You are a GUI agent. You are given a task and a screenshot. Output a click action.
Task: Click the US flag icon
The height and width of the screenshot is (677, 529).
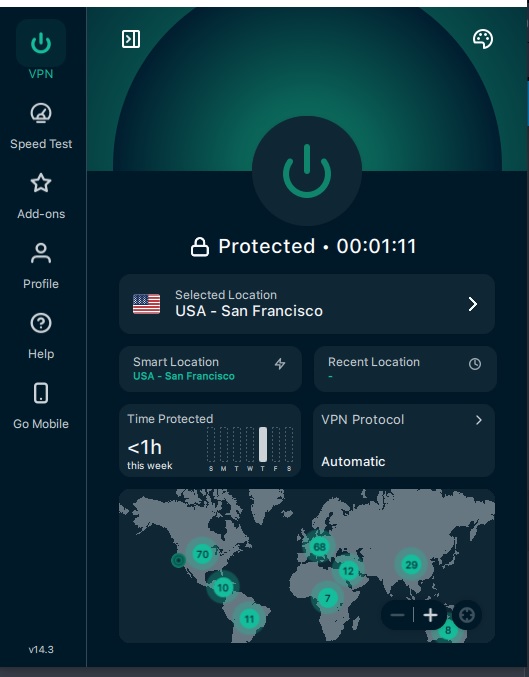click(x=146, y=304)
